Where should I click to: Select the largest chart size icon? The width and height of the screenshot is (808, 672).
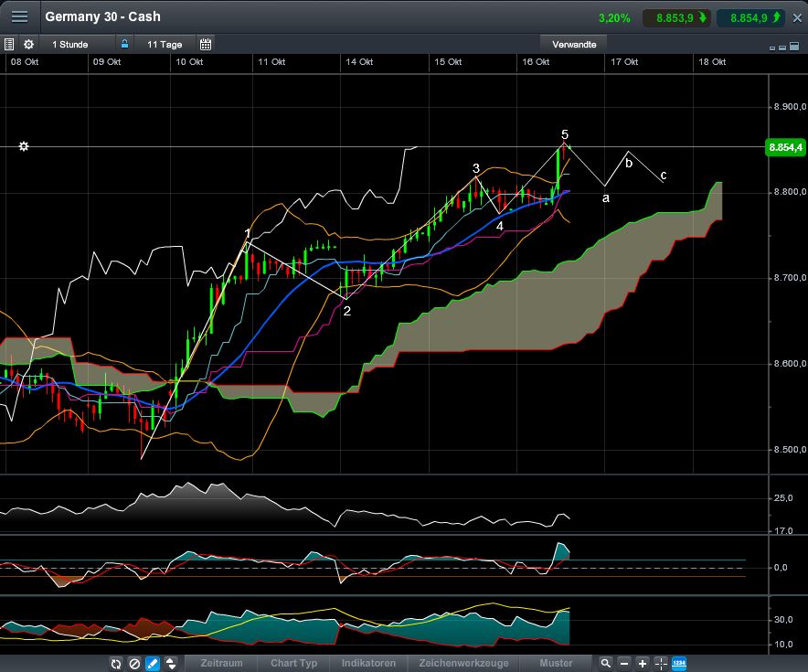pos(792,47)
